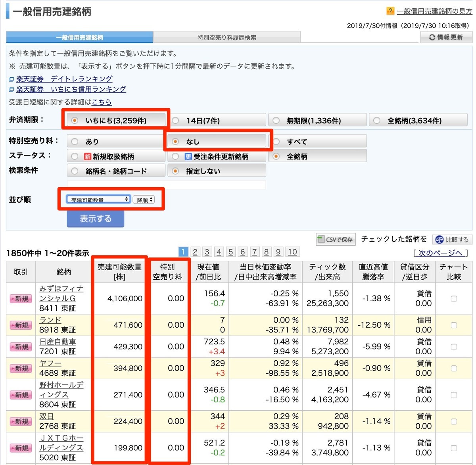Go to results page 7
476x465 pixels.
254,252
